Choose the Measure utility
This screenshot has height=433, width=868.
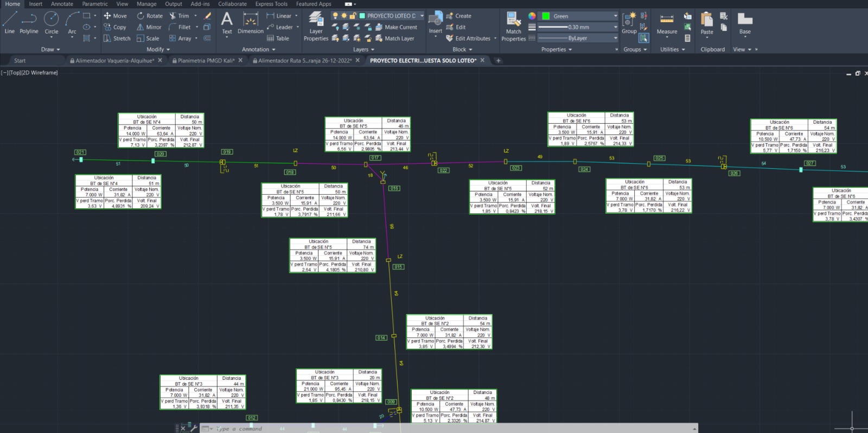coord(667,24)
